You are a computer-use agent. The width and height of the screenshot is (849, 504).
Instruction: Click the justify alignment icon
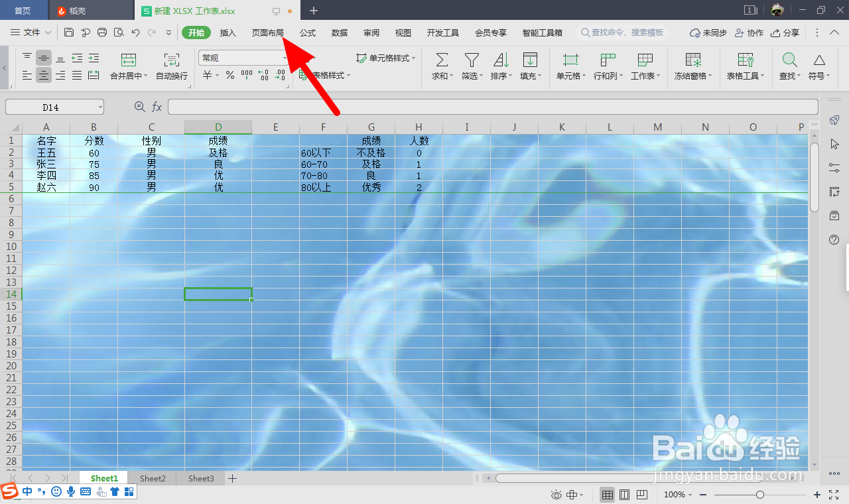pyautogui.click(x=77, y=76)
